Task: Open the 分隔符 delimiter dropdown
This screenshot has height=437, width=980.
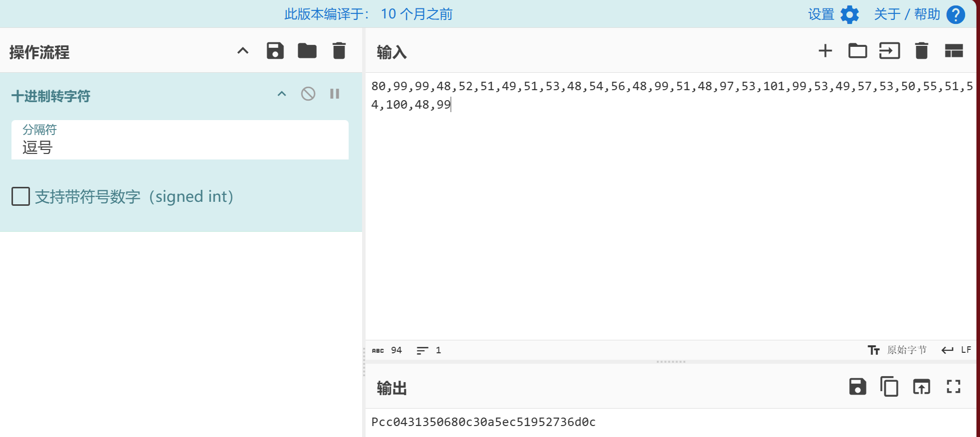Action: (x=180, y=140)
